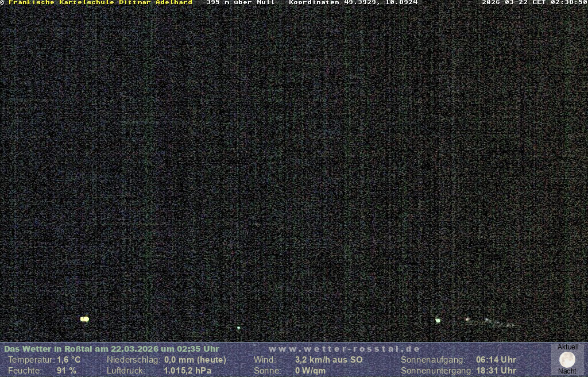
Task: Click the Sonnenuntergang time 18:31 Uhr
Action: point(496,371)
